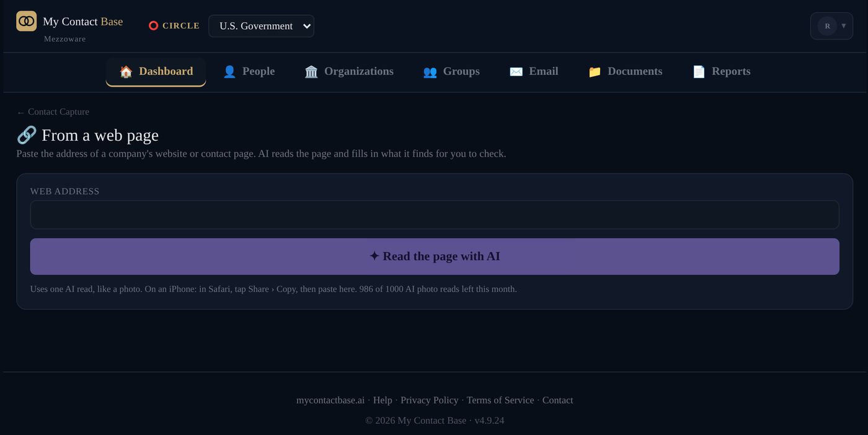This screenshot has height=435, width=868.
Task: Open the Privacy Policy link
Action: tap(430, 400)
